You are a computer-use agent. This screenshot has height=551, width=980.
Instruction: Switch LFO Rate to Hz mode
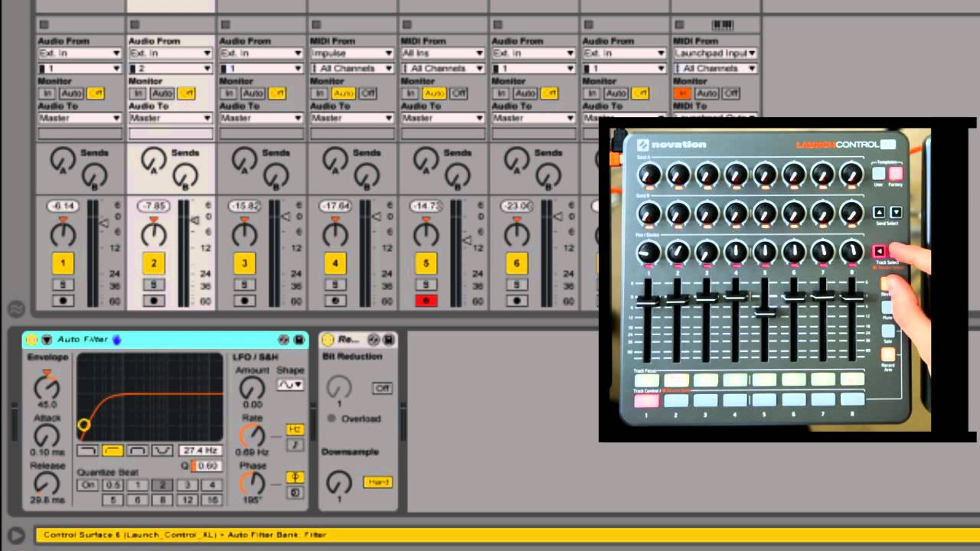pyautogui.click(x=296, y=430)
